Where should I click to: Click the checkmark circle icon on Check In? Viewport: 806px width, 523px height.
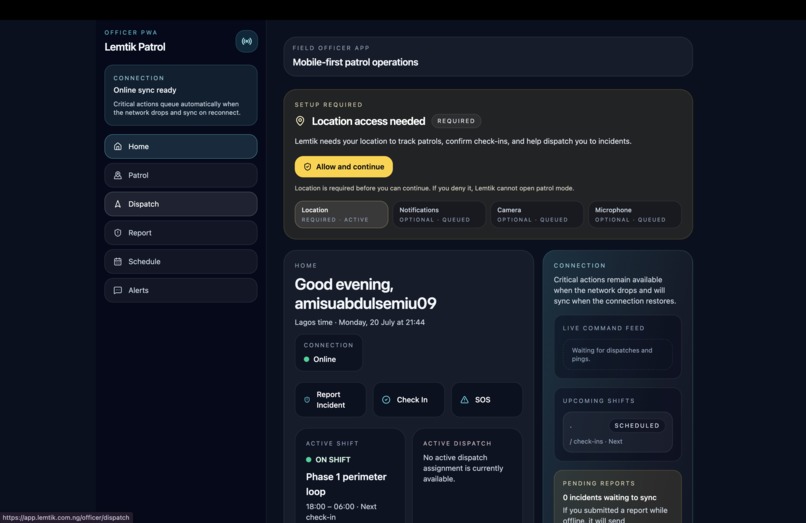[386, 400]
